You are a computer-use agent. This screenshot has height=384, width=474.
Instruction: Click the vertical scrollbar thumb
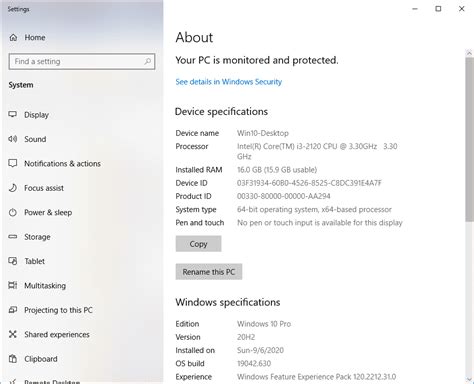coord(469,139)
